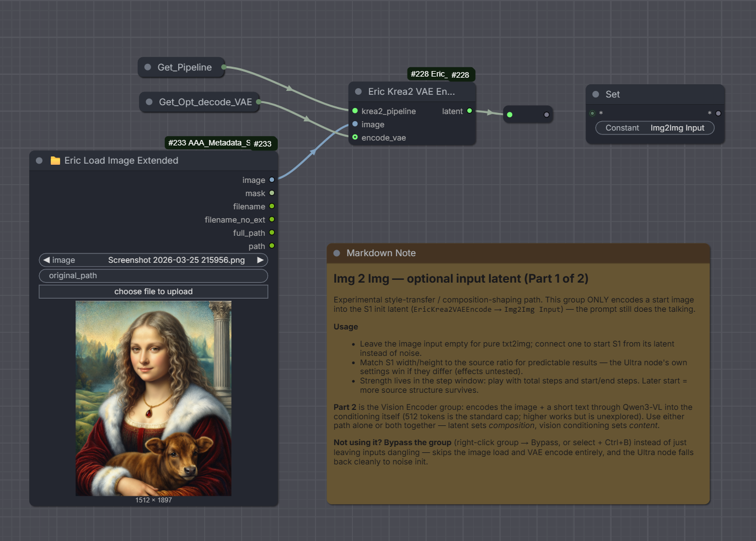
Task: Click choose file to upload button
Action: 153,291
